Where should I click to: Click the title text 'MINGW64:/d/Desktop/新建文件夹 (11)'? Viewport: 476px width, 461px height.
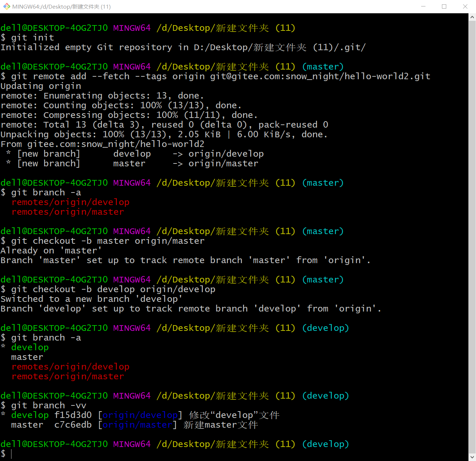tap(61, 6)
